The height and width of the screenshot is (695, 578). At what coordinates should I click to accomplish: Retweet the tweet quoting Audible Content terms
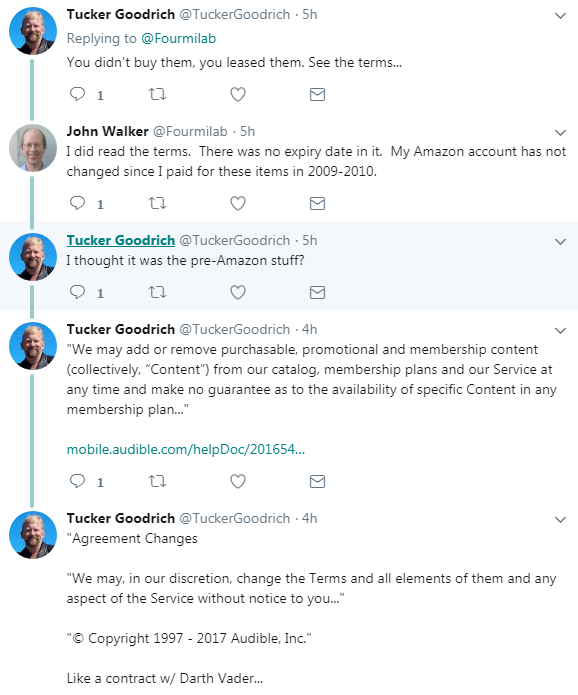(x=157, y=481)
